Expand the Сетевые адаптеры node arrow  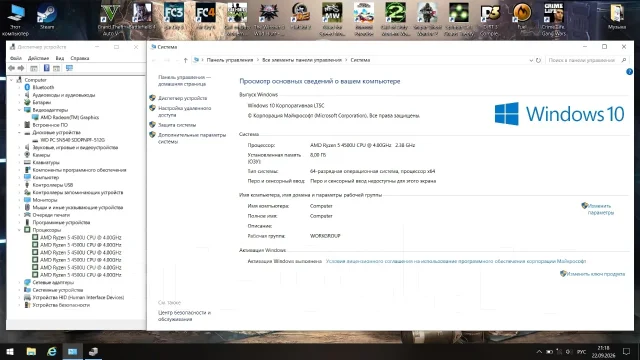pyautogui.click(x=19, y=282)
